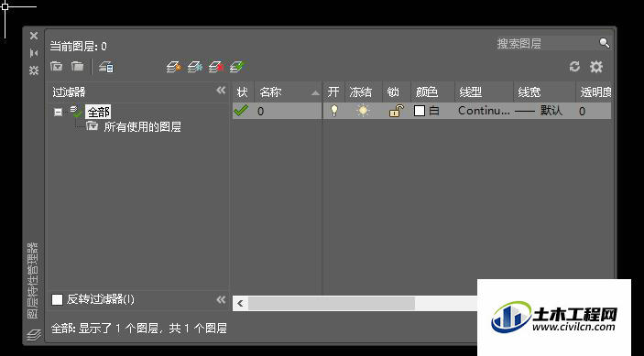Change layer 0 lineweight 默认
This screenshot has height=356, width=644.
tap(539, 111)
